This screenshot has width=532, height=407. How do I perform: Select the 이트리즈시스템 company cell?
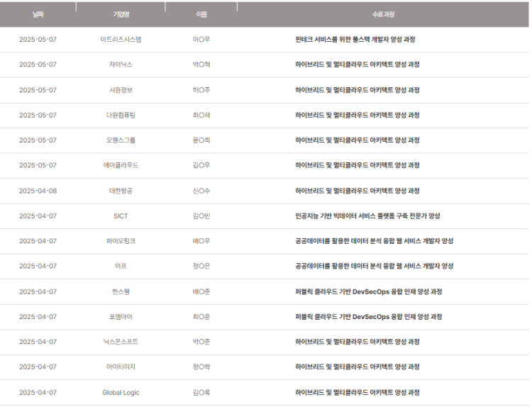(121, 39)
